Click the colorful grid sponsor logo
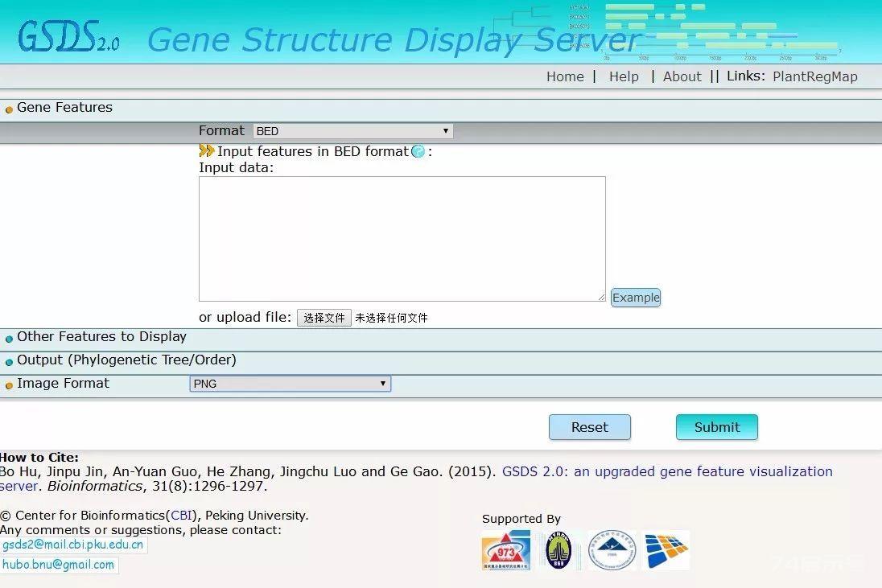This screenshot has width=882, height=588. point(666,550)
